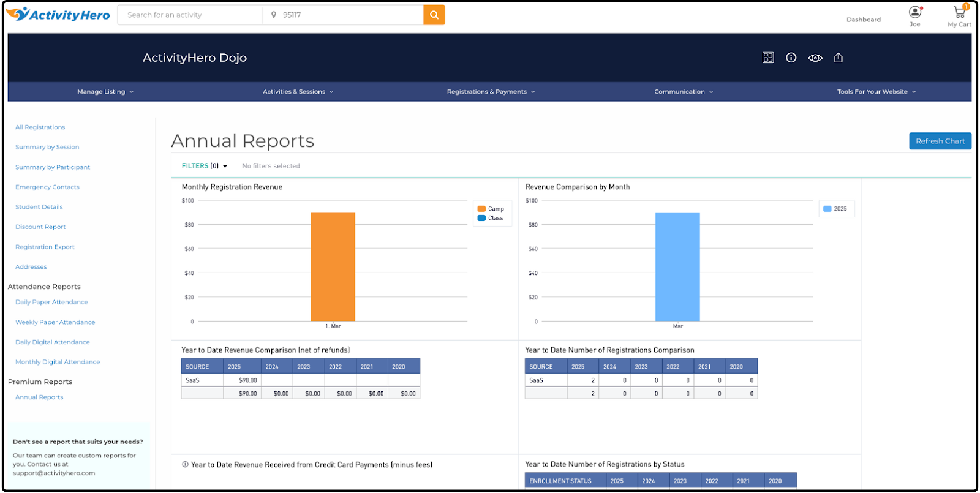
Task: Open Discount Report link
Action: tap(40, 227)
